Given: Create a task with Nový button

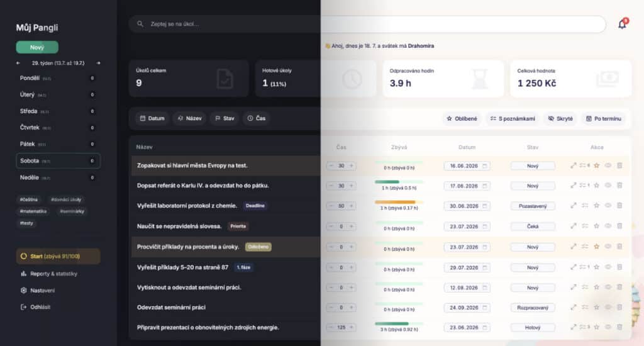Looking at the screenshot, I should pyautogui.click(x=37, y=47).
